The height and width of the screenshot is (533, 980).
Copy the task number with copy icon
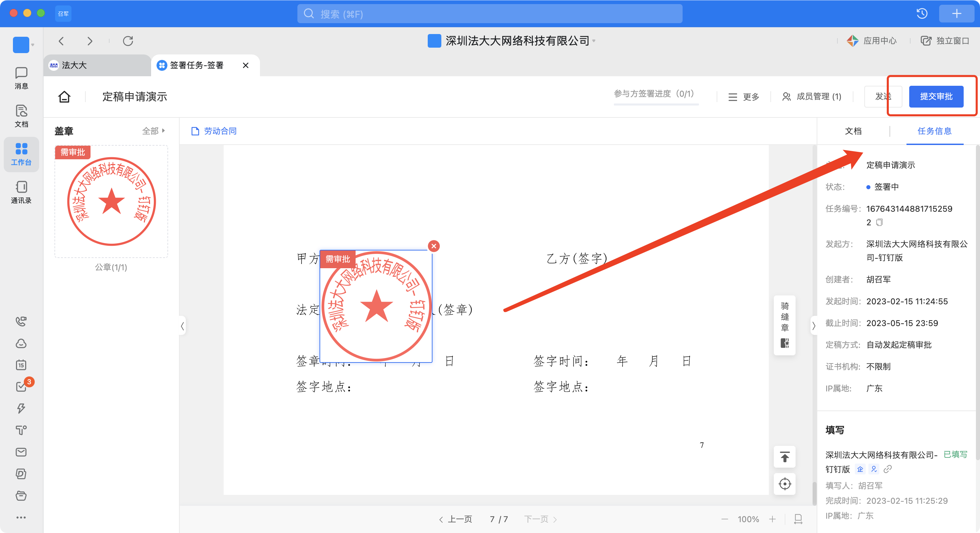(879, 222)
